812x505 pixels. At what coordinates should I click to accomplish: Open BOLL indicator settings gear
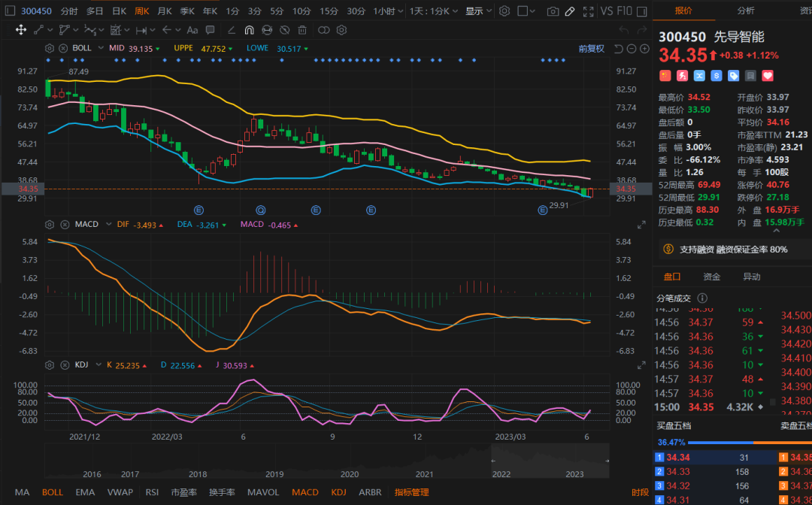(x=50, y=48)
